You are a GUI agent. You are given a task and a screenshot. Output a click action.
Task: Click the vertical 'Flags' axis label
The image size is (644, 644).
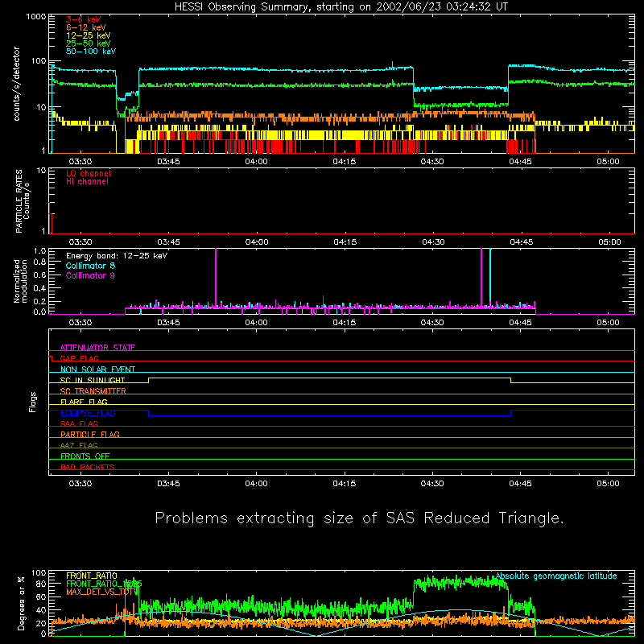point(32,402)
